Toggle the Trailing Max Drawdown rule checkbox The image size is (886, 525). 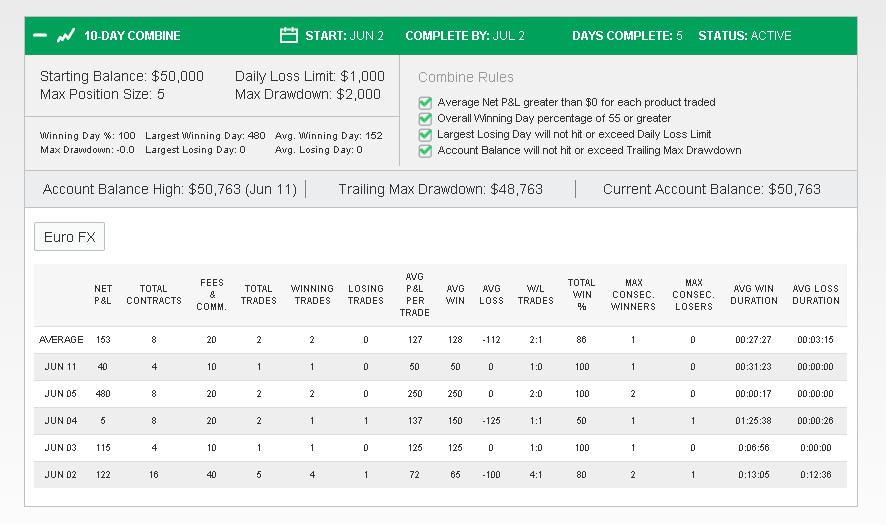point(425,151)
